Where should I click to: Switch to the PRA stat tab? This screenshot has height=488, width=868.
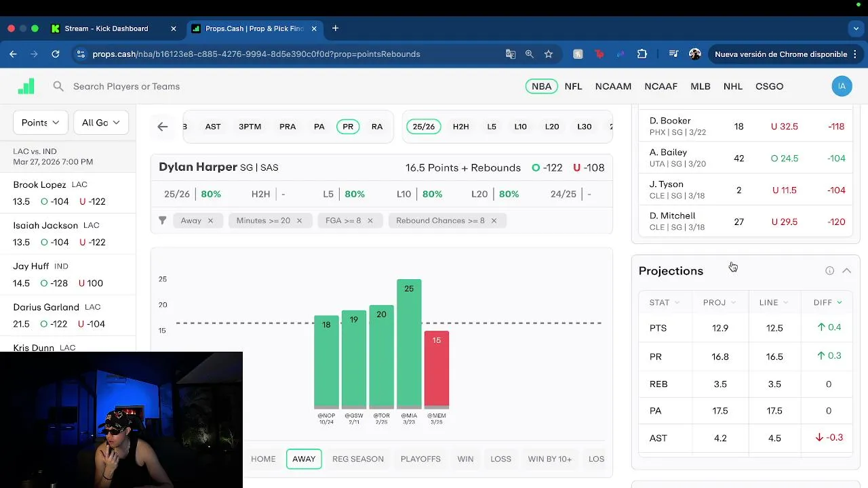click(x=288, y=127)
